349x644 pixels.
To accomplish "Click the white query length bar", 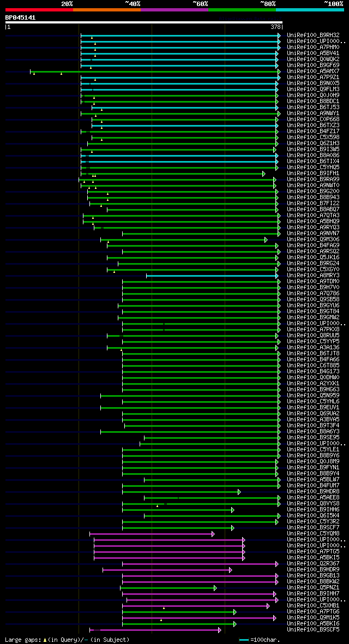I will tap(144, 22).
